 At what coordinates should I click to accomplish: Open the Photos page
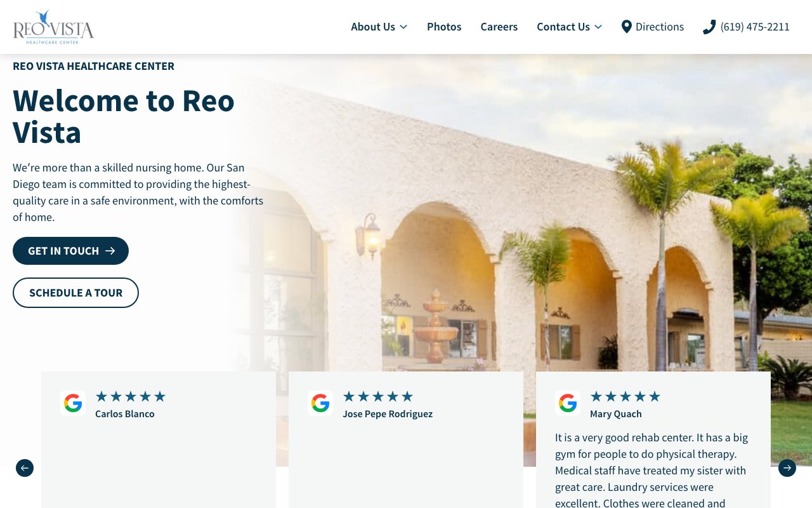coord(444,27)
